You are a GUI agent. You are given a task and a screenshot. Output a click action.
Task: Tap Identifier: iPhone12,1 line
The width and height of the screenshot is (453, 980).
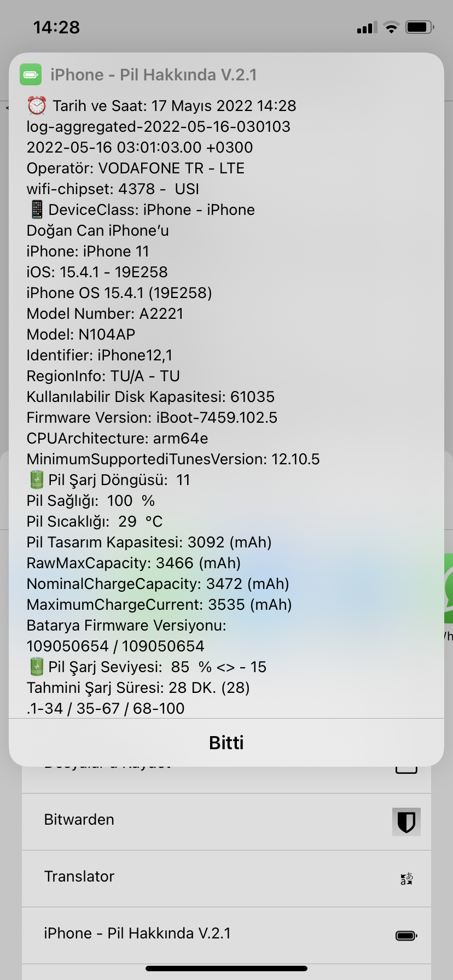(100, 355)
